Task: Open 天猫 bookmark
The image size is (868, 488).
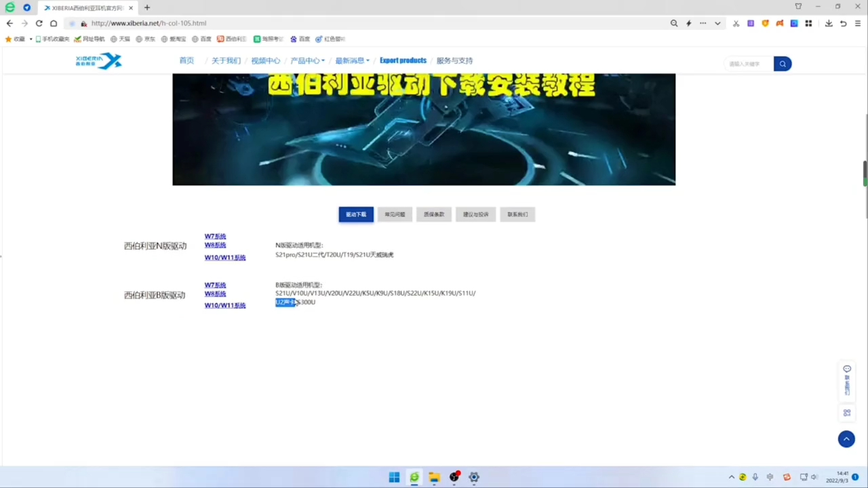Action: [120, 39]
